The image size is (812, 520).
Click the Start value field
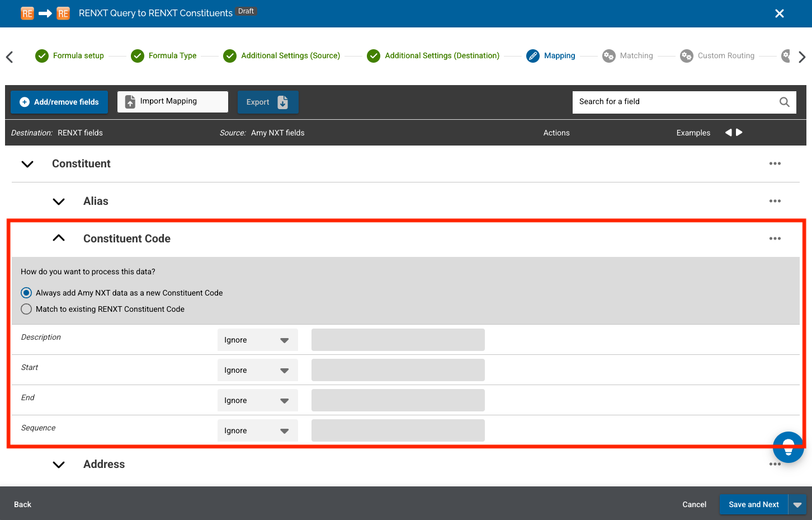398,370
